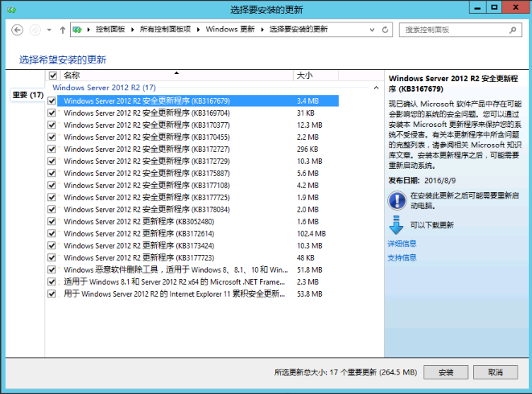Image resolution: width=532 pixels, height=394 pixels.
Task: Uncheck the KB3170455 update checkbox
Action: (52, 137)
